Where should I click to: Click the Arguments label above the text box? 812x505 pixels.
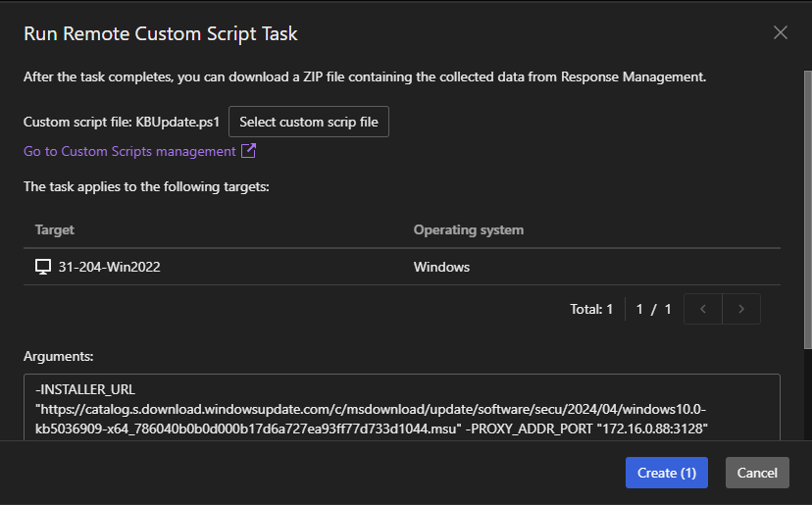tap(58, 357)
